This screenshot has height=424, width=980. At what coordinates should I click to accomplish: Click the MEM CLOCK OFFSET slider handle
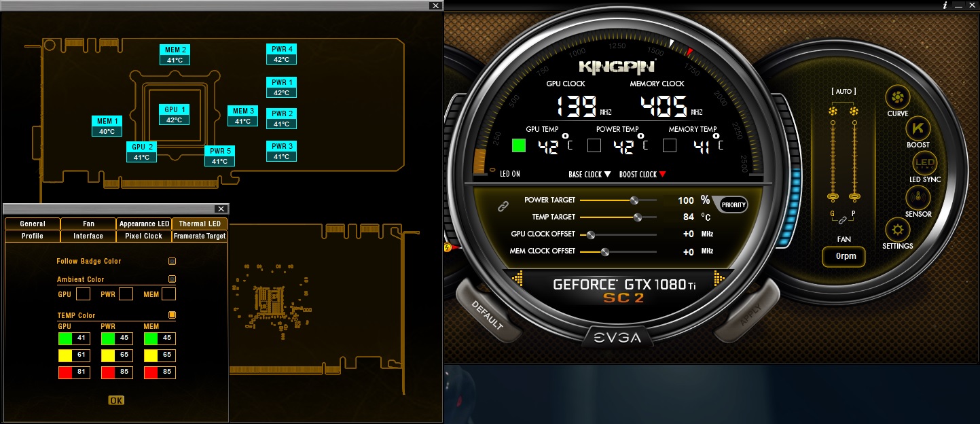tap(604, 251)
